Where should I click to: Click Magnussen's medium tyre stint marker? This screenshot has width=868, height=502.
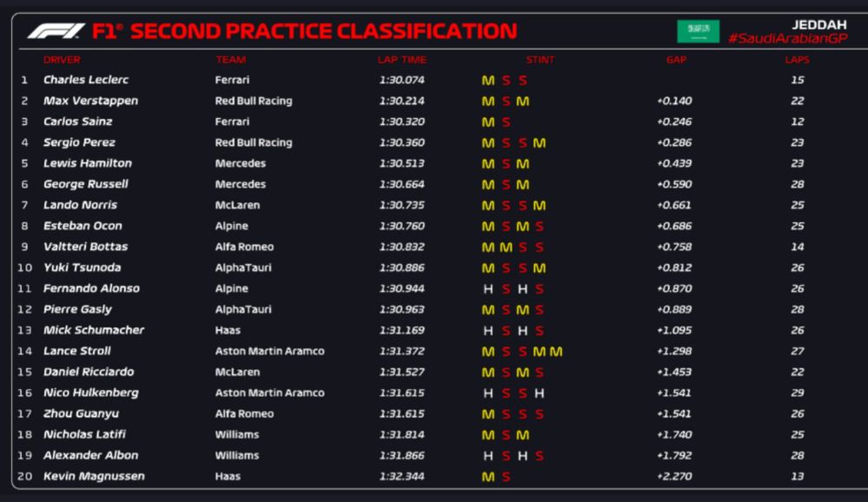point(487,477)
